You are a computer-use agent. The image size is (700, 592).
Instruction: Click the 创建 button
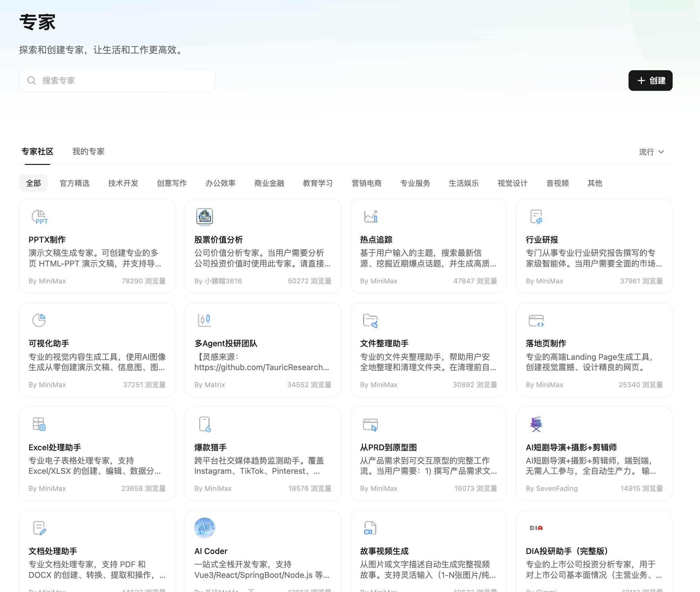[650, 81]
